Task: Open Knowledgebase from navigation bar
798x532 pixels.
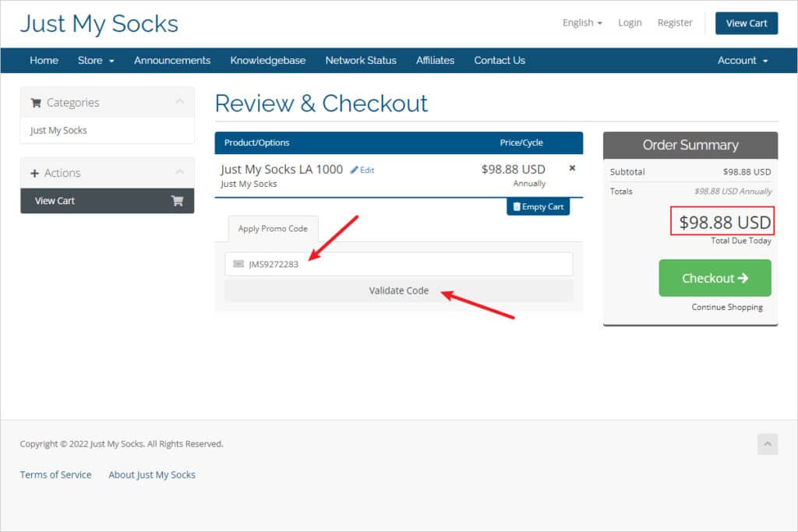Action: click(x=267, y=60)
